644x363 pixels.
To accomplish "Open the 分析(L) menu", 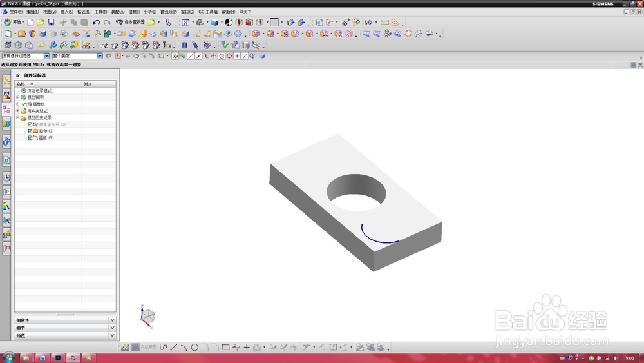I will 150,12.
